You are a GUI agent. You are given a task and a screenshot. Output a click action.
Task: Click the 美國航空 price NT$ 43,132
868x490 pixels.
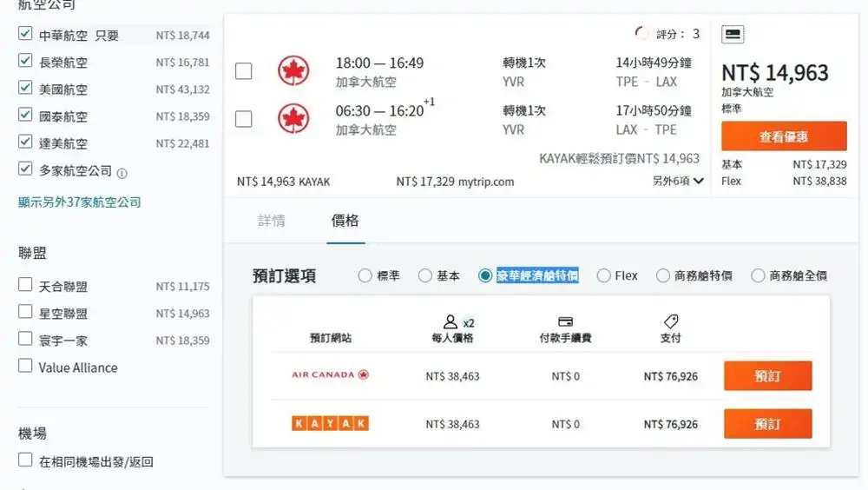pos(182,89)
